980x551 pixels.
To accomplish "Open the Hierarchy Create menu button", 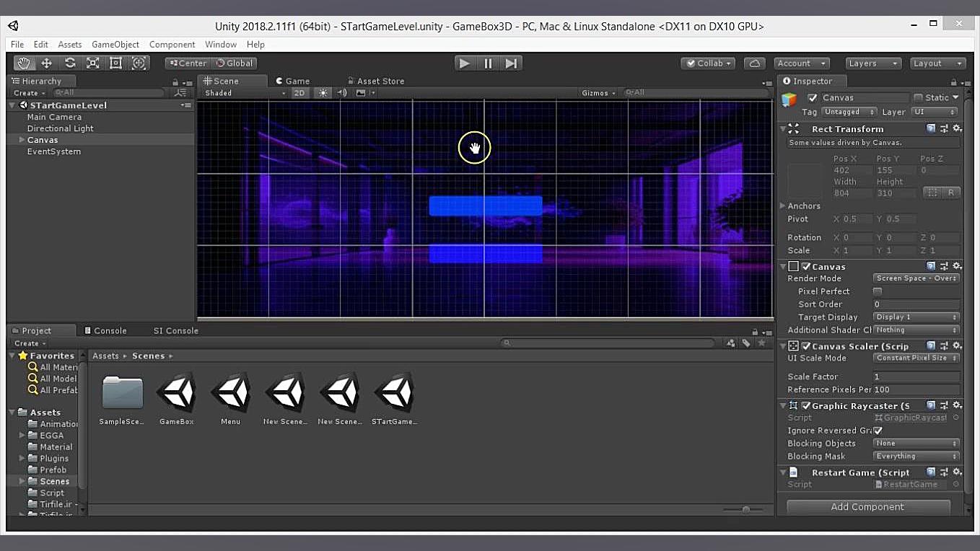I will (29, 93).
